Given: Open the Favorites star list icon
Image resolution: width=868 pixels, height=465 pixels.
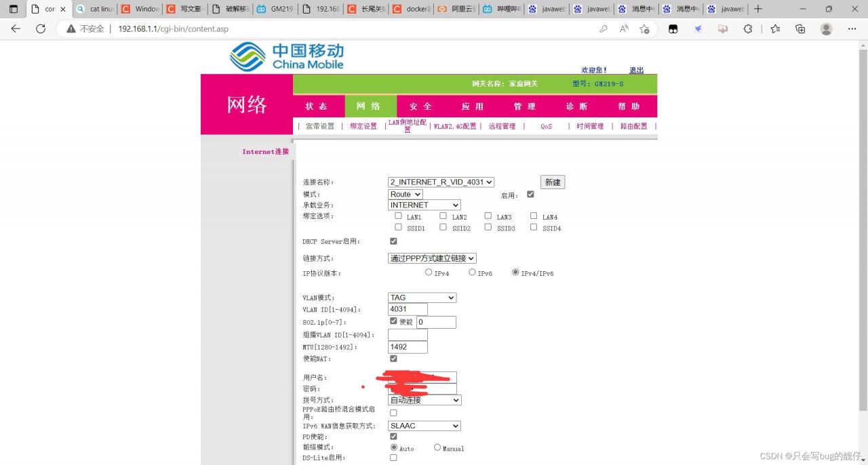Looking at the screenshot, I should [774, 29].
